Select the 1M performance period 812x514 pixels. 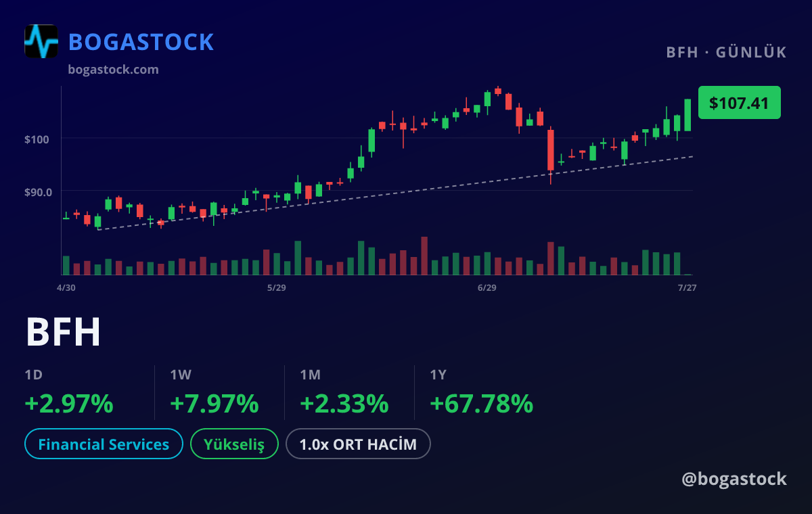click(311, 375)
